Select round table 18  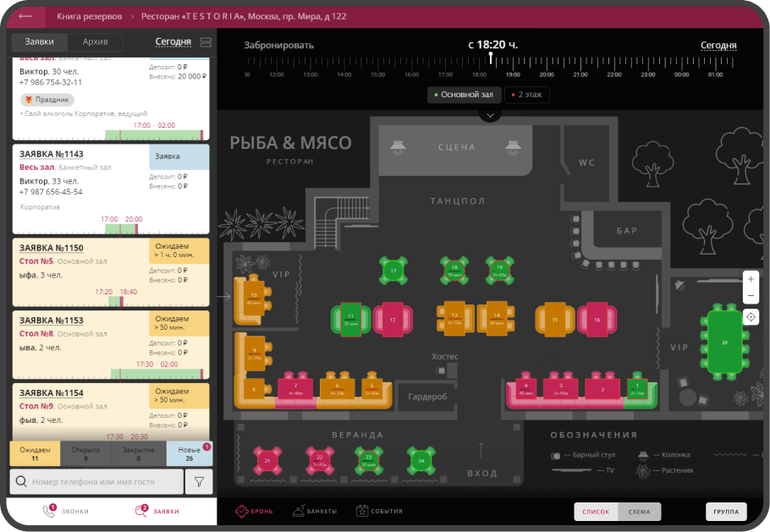coord(454,271)
